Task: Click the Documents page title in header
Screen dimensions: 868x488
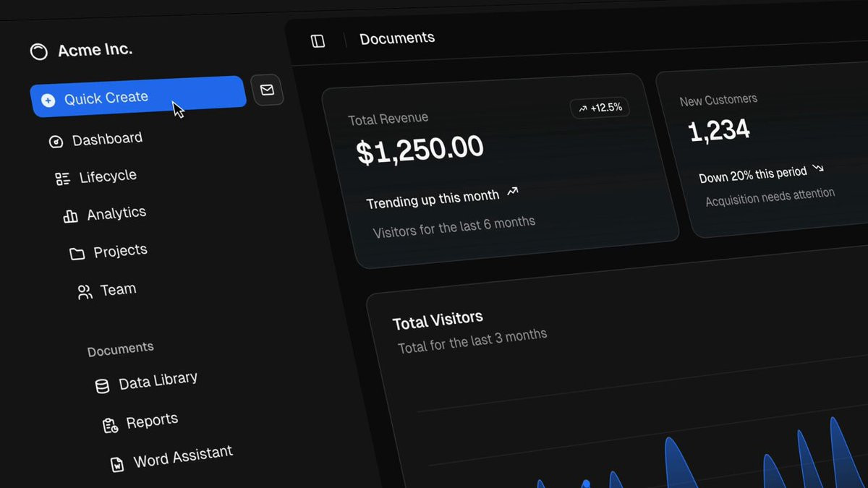Action: [x=397, y=38]
